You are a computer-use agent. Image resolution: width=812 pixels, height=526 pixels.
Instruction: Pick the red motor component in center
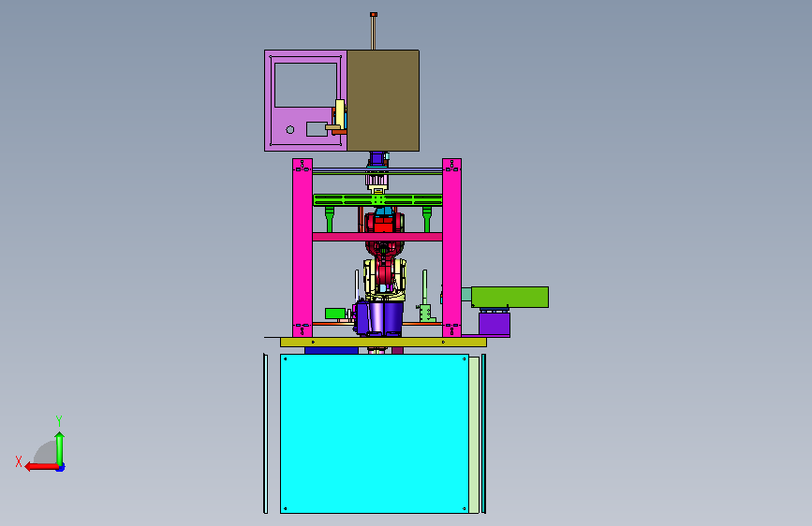click(384, 223)
